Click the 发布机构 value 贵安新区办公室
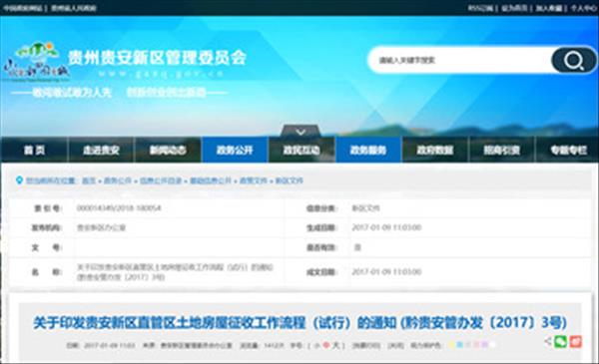Viewport: 599px width, 364px height. tap(101, 227)
